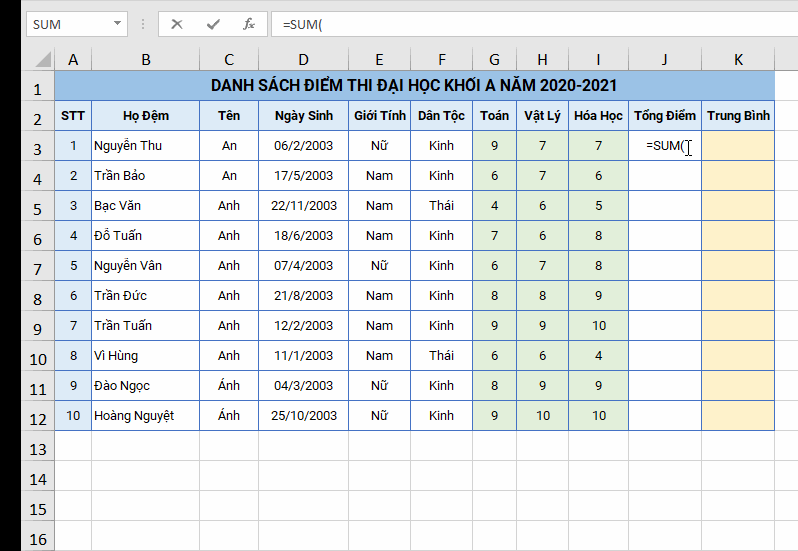This screenshot has height=551, width=798.
Task: Click the name Đào Ngọc
Action: click(x=146, y=386)
